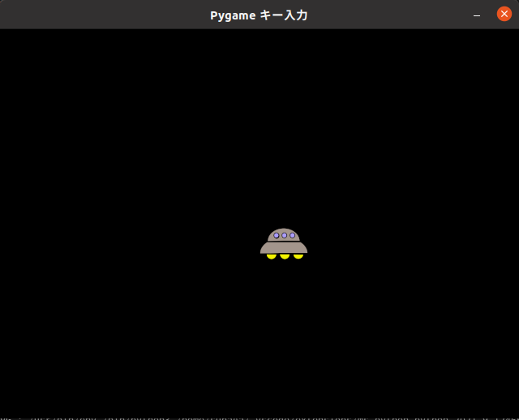Click the UFO's wide gray saucer body
This screenshot has width=519, height=420.
click(x=284, y=247)
